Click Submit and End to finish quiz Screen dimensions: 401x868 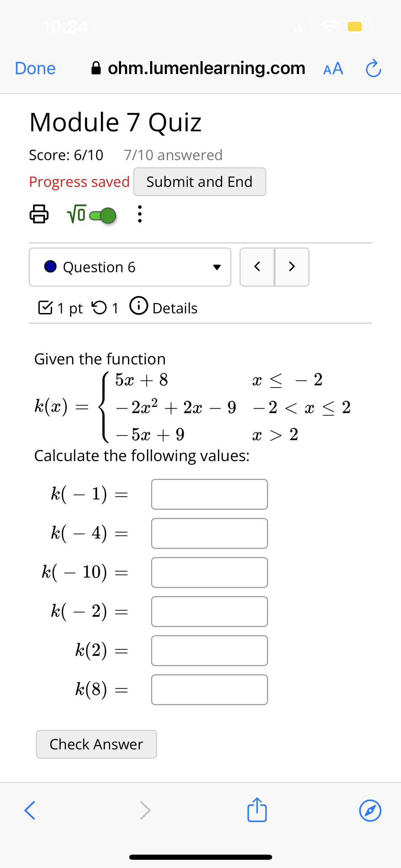[x=199, y=182]
